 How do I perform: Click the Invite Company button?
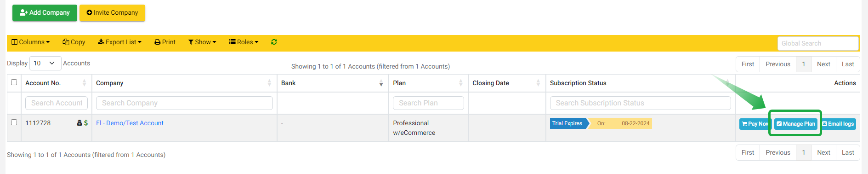click(112, 13)
